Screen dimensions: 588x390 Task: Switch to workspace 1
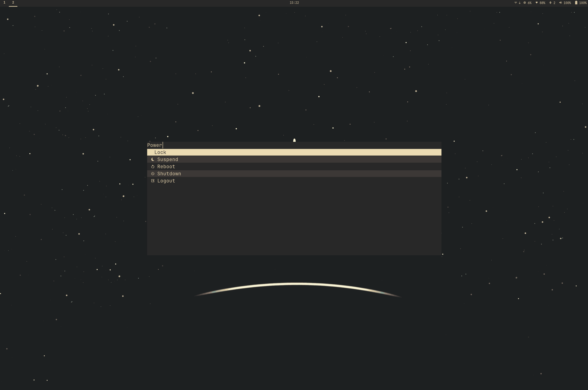click(x=4, y=2)
